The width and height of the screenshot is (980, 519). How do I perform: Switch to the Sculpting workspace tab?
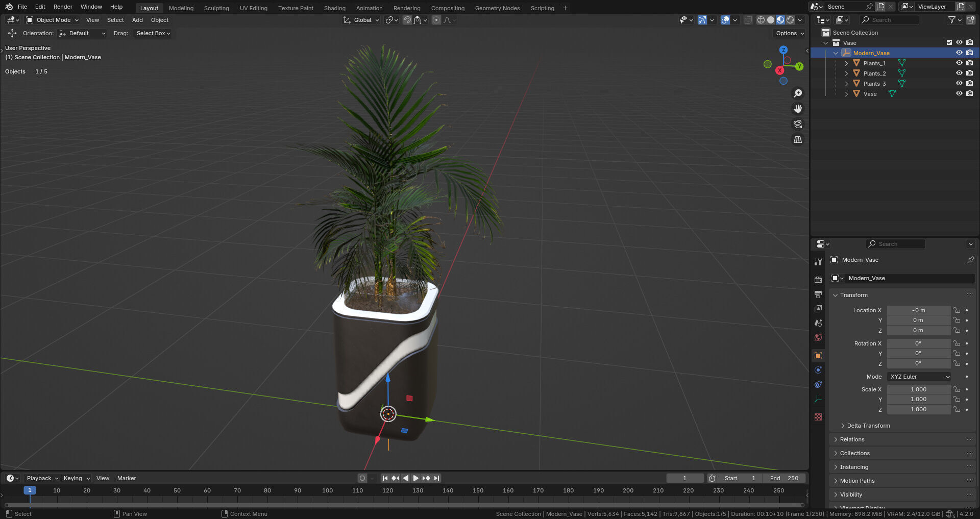(x=216, y=8)
